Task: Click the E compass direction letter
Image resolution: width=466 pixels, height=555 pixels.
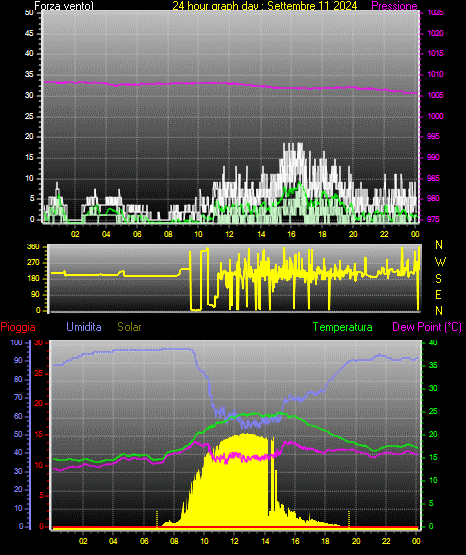Action: [438, 295]
